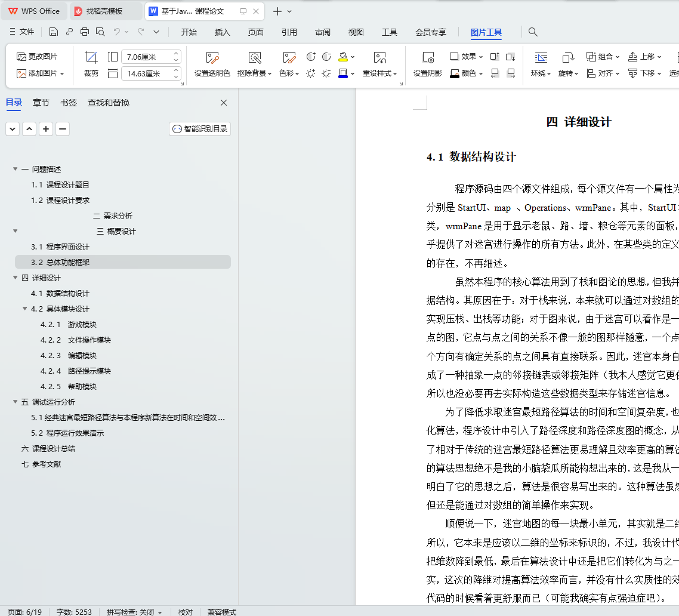Open the picture fill color dropdown arrow
Viewport: 679px width, 616px height.
[x=353, y=57]
